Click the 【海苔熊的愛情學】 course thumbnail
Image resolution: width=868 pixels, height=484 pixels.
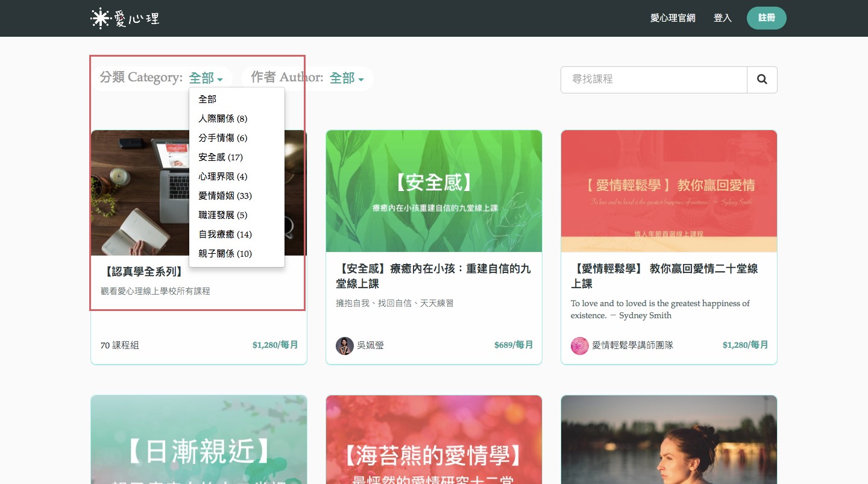(x=434, y=439)
